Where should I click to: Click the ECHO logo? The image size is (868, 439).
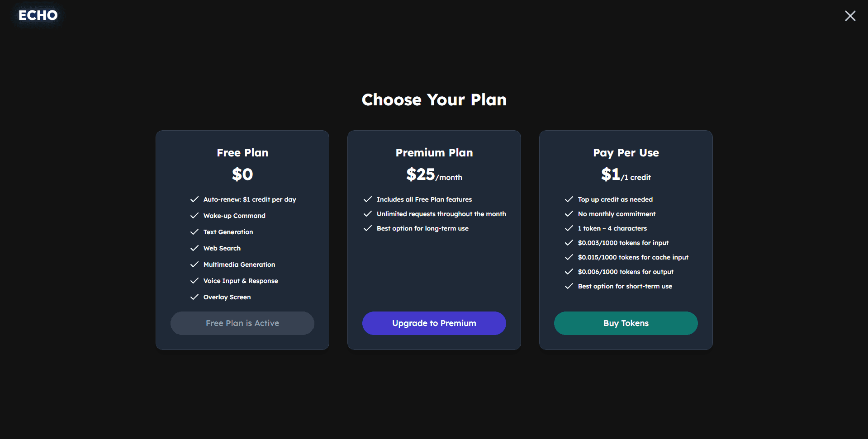[x=38, y=15]
